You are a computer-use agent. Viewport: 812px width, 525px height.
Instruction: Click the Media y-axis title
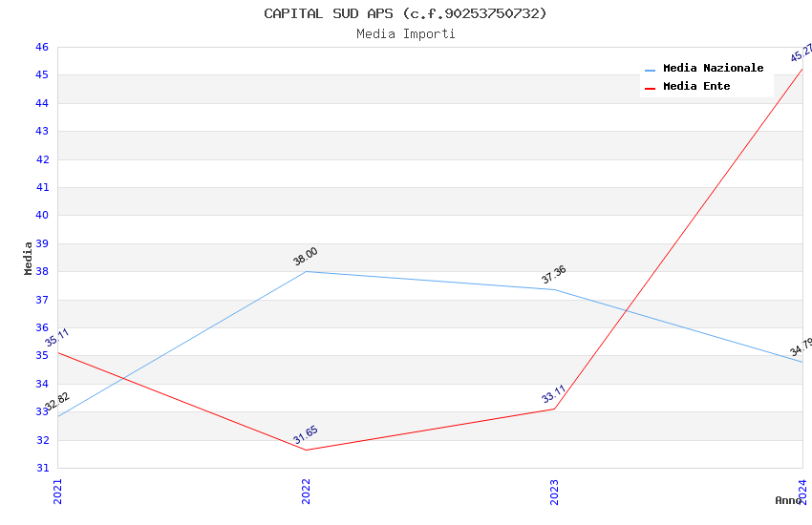[x=29, y=258]
